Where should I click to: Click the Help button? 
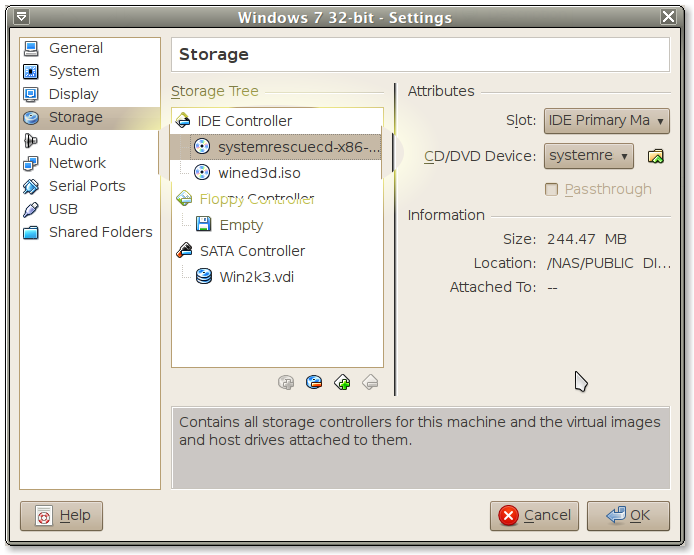(x=62, y=515)
